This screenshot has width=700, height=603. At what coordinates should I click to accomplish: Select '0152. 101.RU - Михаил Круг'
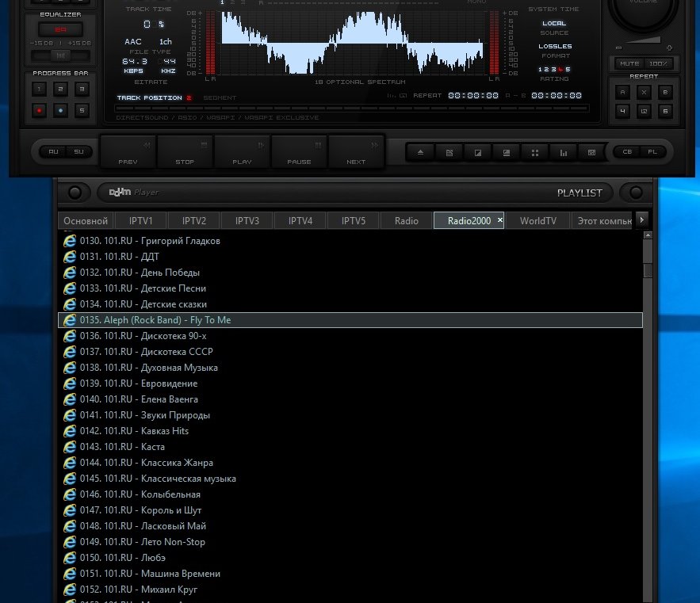350,590
